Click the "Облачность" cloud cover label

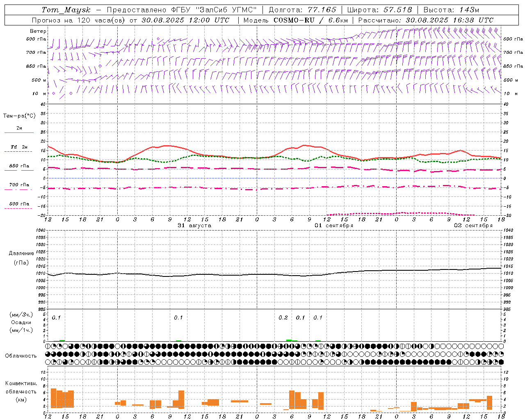coord(21,356)
